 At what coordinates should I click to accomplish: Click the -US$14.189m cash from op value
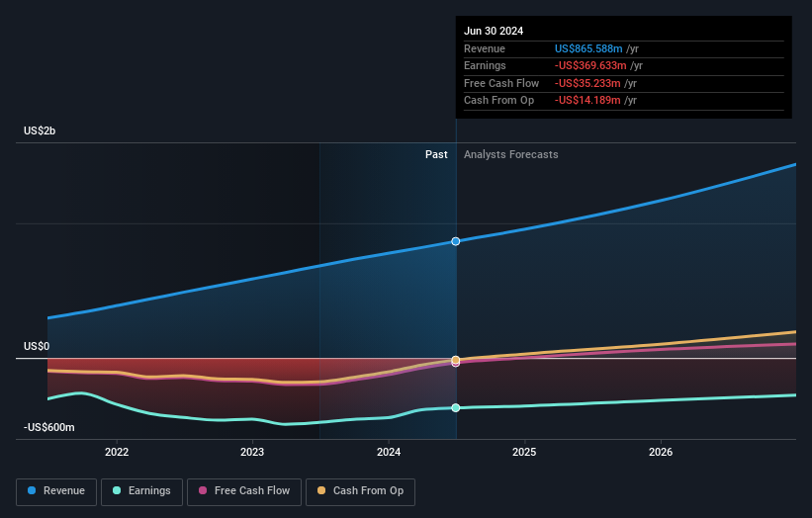[587, 101]
